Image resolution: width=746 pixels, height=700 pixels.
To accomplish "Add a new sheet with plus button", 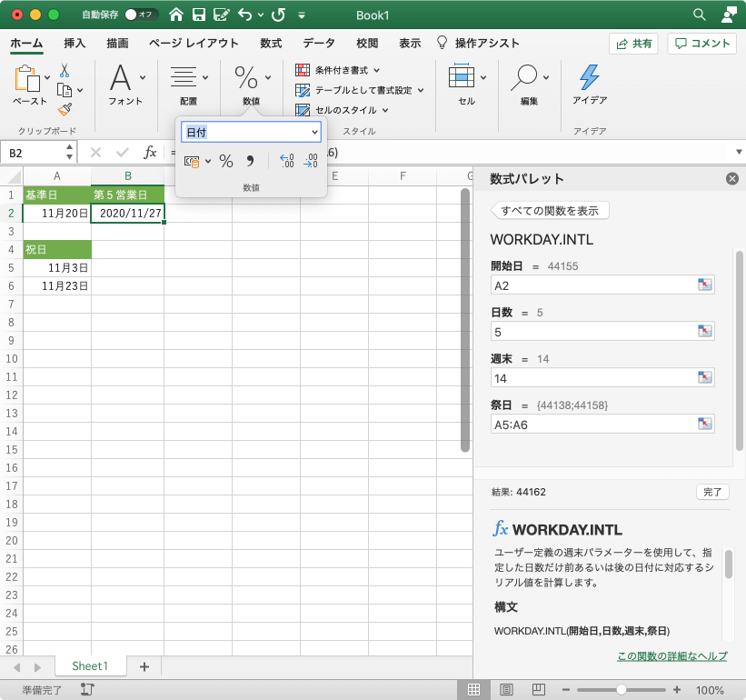I will pyautogui.click(x=144, y=666).
